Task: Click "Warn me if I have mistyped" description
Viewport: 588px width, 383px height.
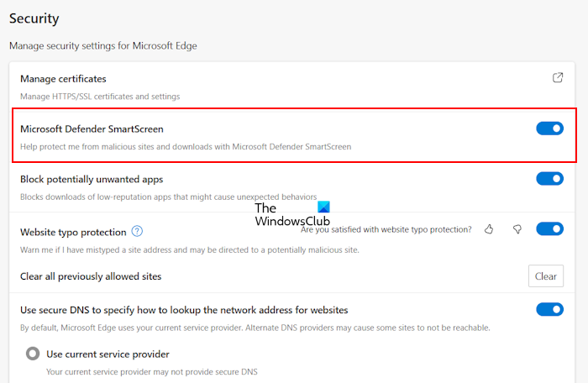Action: (190, 249)
